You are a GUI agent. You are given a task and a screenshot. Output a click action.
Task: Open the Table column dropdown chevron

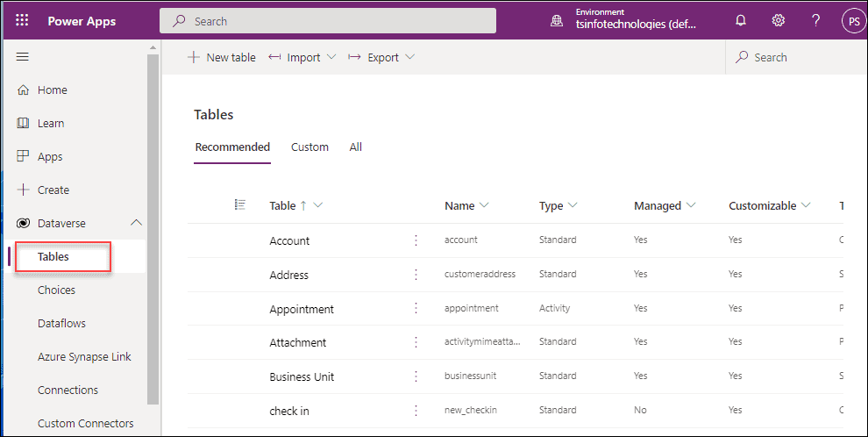[x=317, y=205]
